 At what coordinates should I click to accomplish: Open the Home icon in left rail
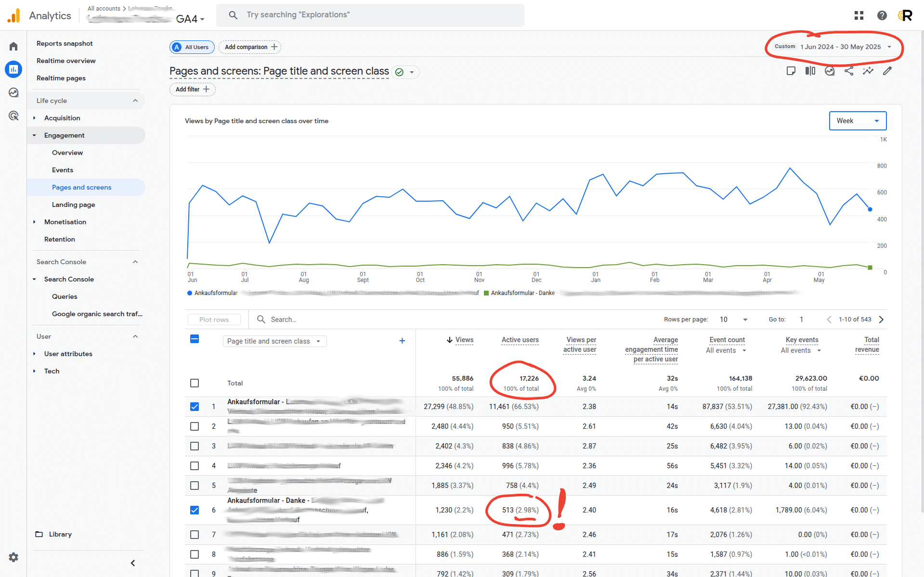click(x=13, y=46)
